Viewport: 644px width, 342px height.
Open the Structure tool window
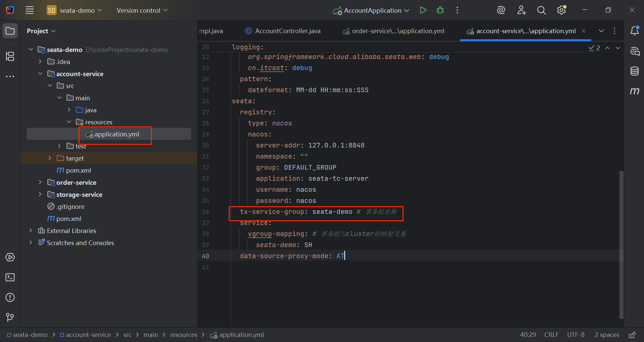click(x=10, y=56)
